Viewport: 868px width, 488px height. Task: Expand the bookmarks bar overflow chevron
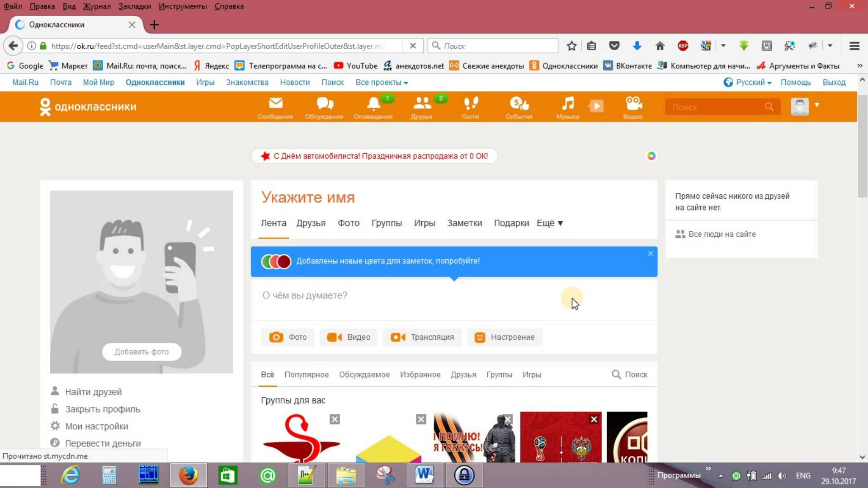(x=859, y=66)
